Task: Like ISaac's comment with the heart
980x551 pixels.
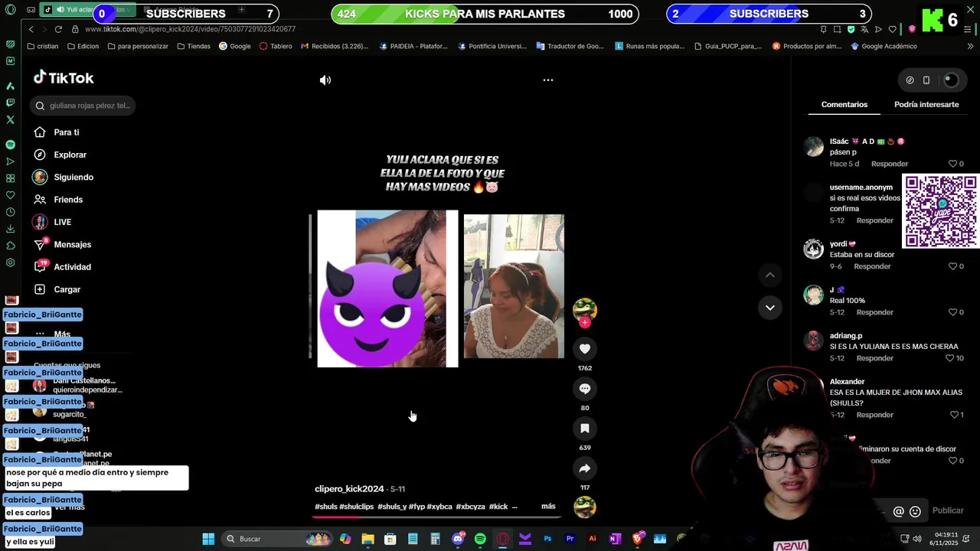Action: [952, 164]
